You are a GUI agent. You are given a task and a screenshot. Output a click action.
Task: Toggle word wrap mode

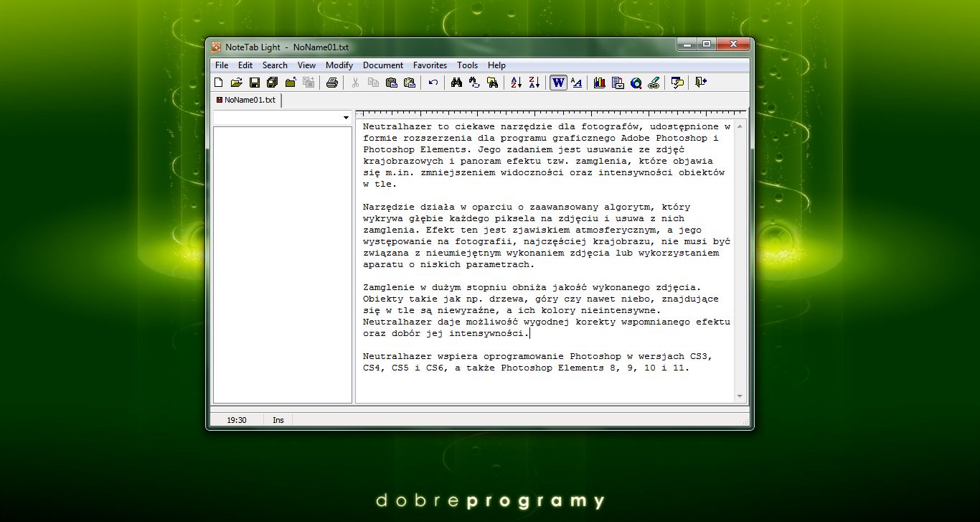[557, 83]
